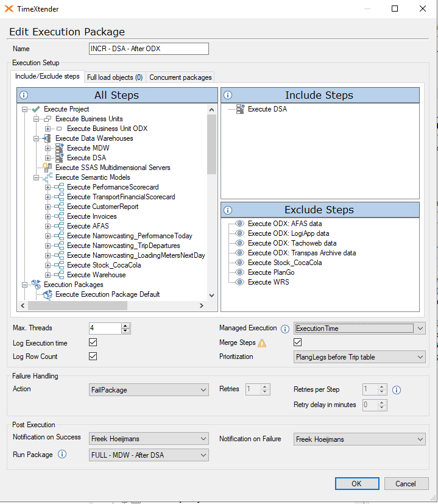Collapse the Execute Business Units node
The height and width of the screenshot is (504, 438).
37,119
